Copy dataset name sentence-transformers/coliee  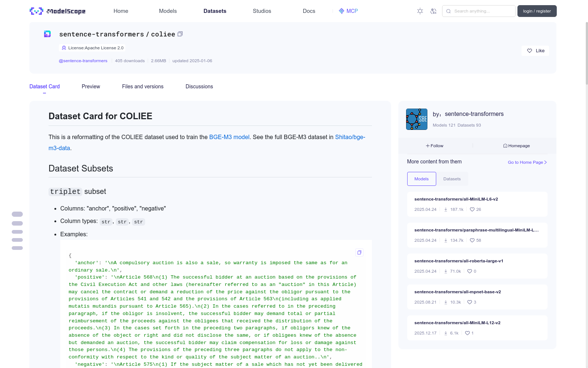point(180,34)
